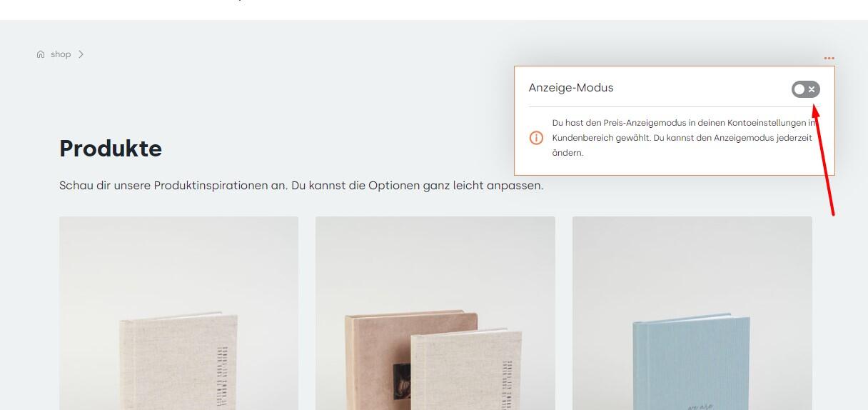Open the light blue album product
This screenshot has height=410, width=868.
(x=692, y=313)
